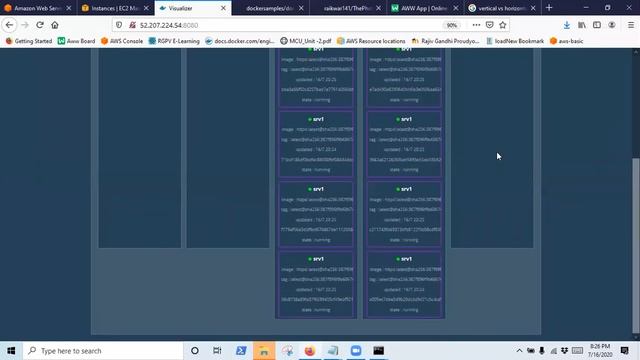Open Cortana circle on taskbar
This screenshot has width=640, height=360.
coord(195,351)
